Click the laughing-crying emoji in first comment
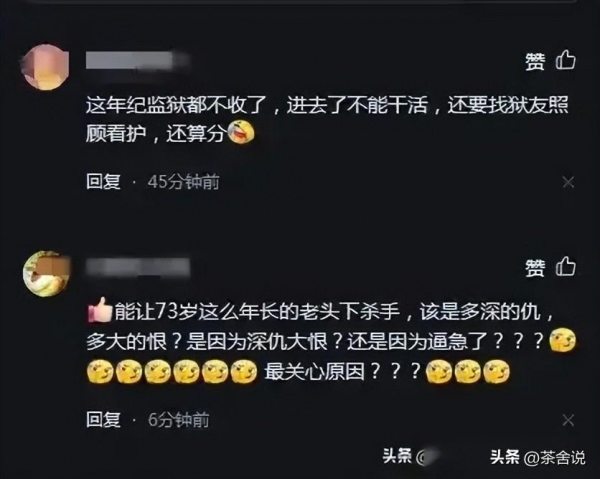Screen dimensions: 600x479 [x=241, y=132]
